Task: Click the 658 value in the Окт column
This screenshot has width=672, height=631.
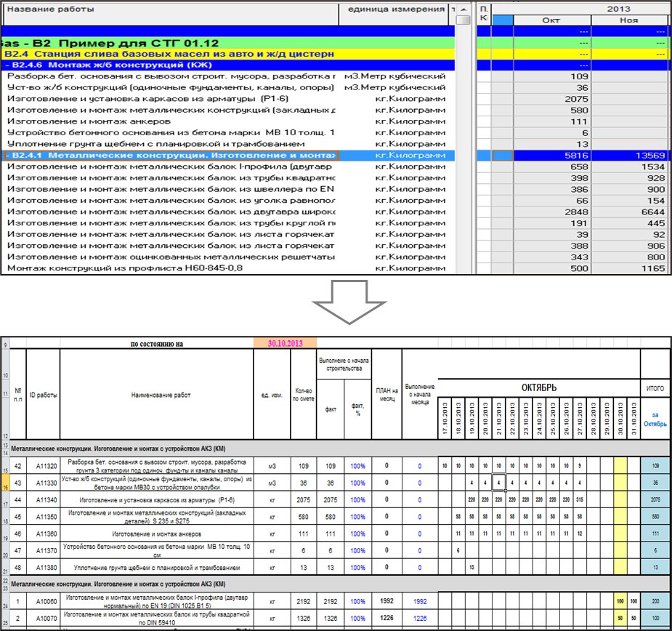Action: (580, 166)
